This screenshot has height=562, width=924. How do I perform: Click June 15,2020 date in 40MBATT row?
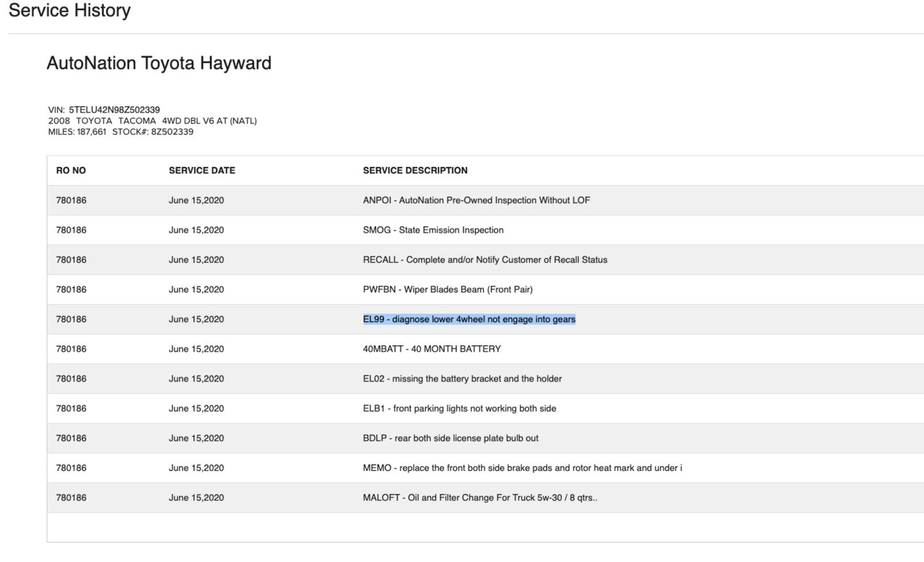[x=196, y=348]
